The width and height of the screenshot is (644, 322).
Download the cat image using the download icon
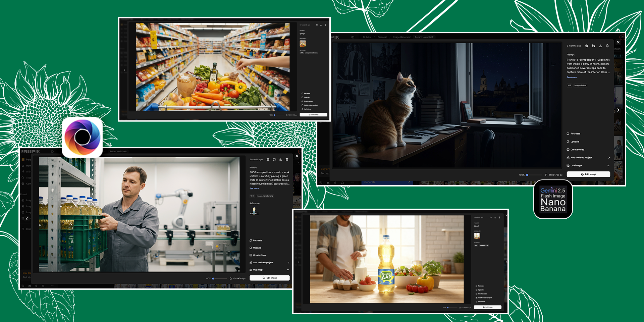(x=600, y=46)
